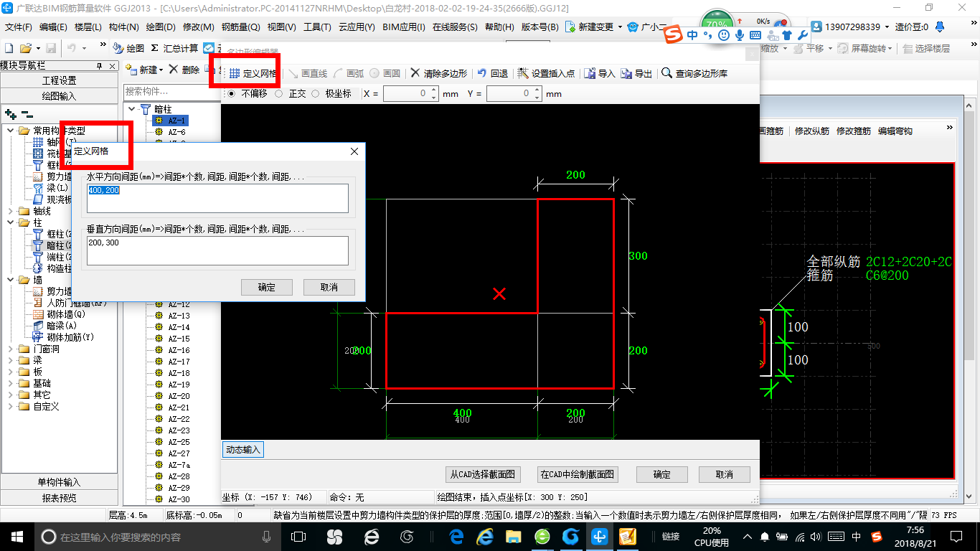
Task: Toggle the 动态输入 button
Action: click(x=243, y=450)
